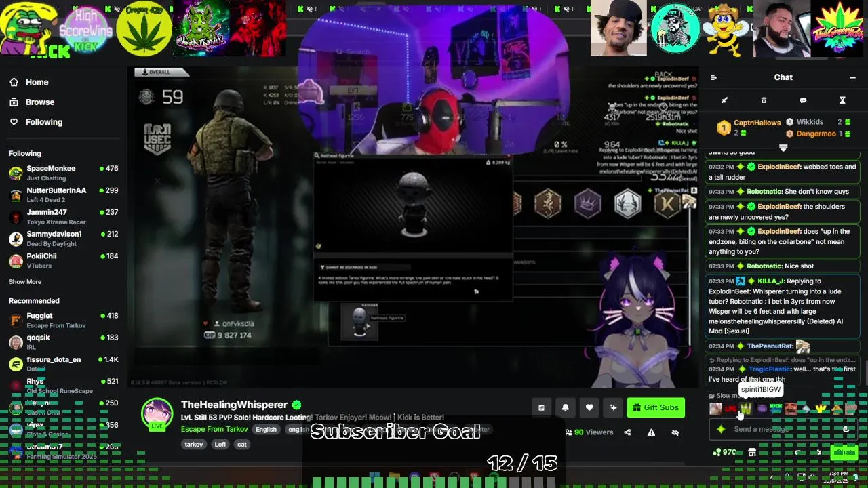The height and width of the screenshot is (488, 868).
Task: Click the sparkle button next to Gift Subs
Action: point(614,407)
